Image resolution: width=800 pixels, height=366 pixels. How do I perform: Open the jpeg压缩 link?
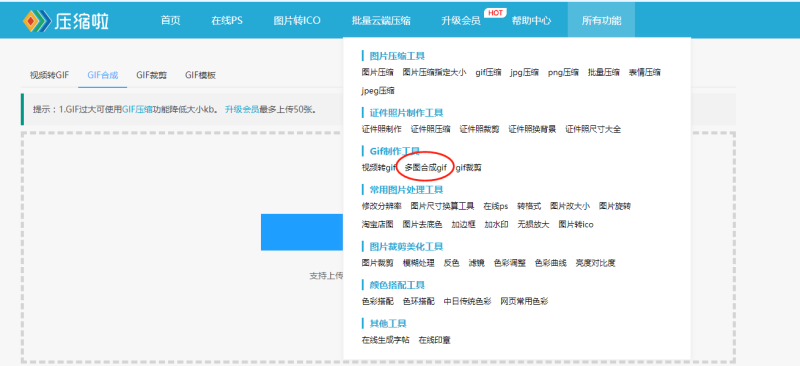[x=378, y=91]
